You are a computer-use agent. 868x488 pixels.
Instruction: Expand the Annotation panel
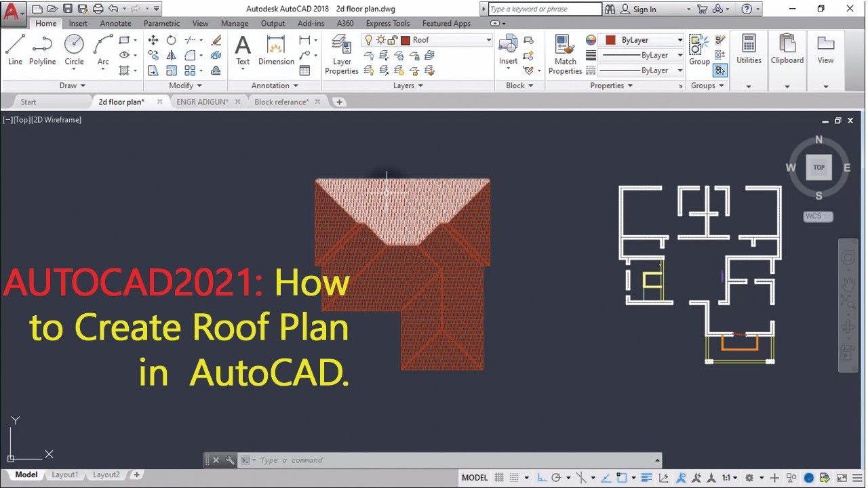coord(275,85)
